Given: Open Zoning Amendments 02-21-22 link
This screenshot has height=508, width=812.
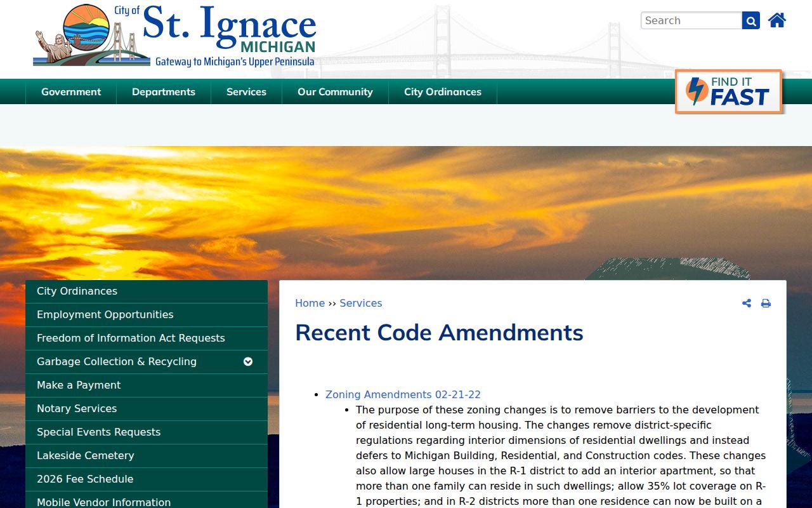Looking at the screenshot, I should tap(403, 395).
